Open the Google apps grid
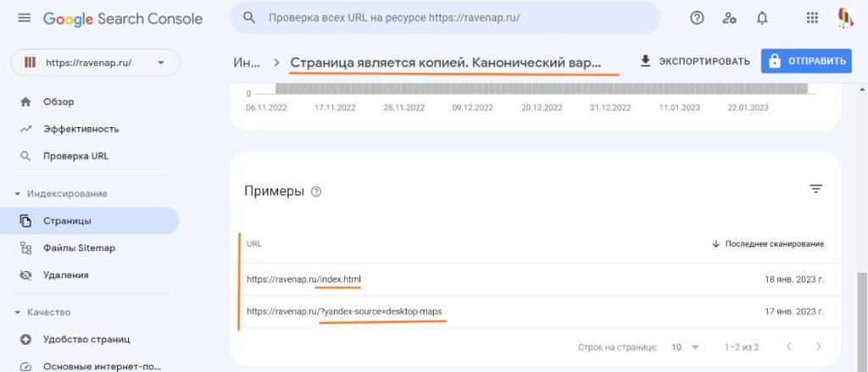Screen dimensions: 868x372 pyautogui.click(x=812, y=18)
